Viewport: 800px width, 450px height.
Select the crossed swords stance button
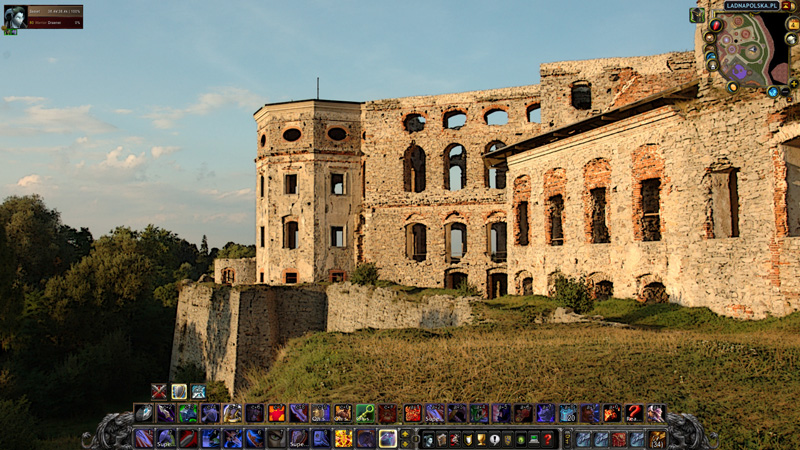tap(159, 391)
